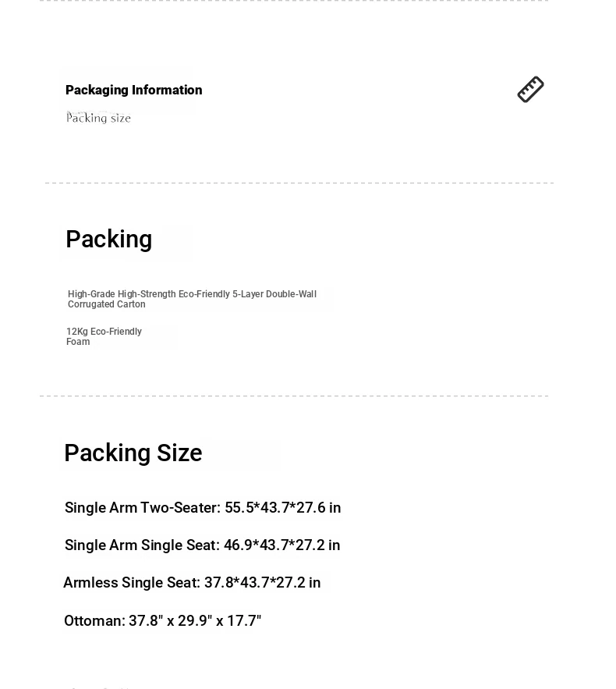Click the 'High-Grade High-Strength' text
The height and width of the screenshot is (689, 616).
(x=122, y=294)
